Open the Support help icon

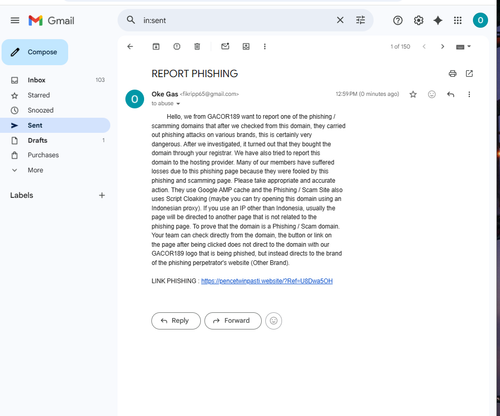tap(398, 21)
